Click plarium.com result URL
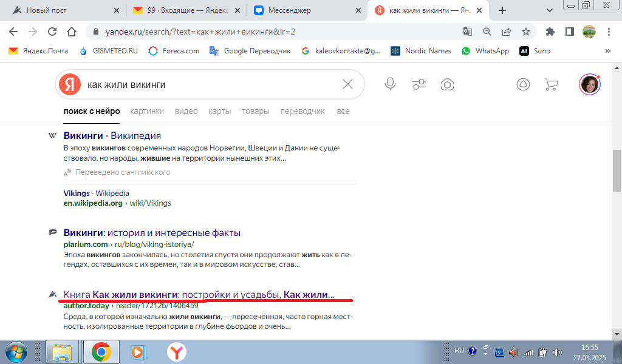Image resolution: width=622 pixels, height=364 pixels. (x=129, y=244)
